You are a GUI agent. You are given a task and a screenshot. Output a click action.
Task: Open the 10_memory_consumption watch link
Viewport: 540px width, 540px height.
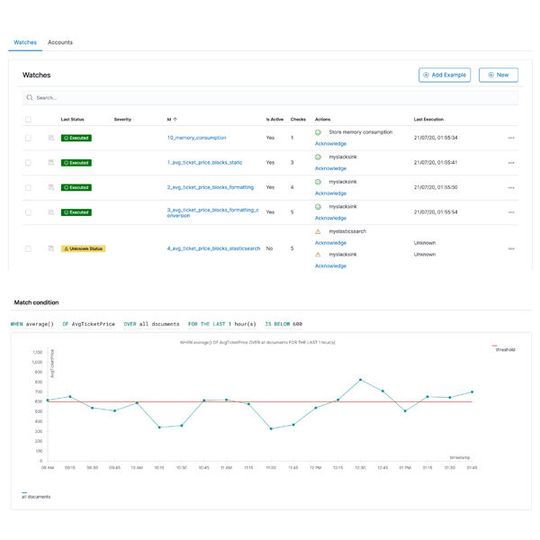197,138
